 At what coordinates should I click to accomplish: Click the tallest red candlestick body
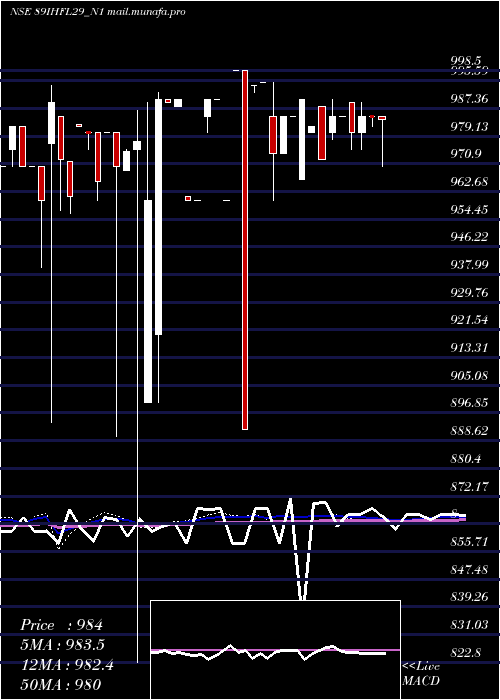tap(245, 250)
